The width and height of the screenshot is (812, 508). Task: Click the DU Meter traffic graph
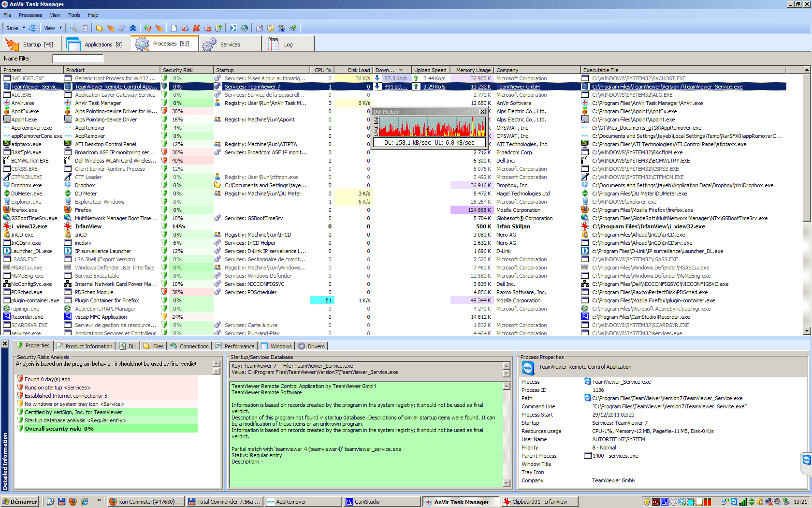[x=431, y=126]
